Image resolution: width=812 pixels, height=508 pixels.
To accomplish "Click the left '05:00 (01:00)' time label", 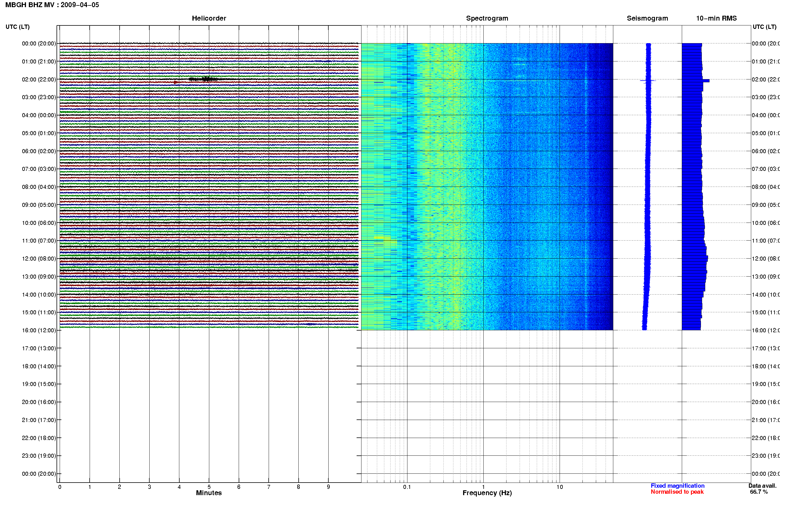I will (x=39, y=133).
